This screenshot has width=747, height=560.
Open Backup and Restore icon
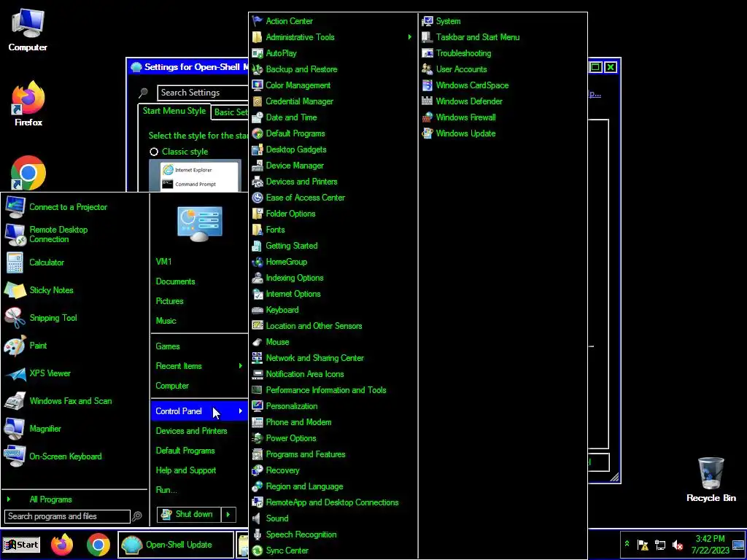[258, 69]
